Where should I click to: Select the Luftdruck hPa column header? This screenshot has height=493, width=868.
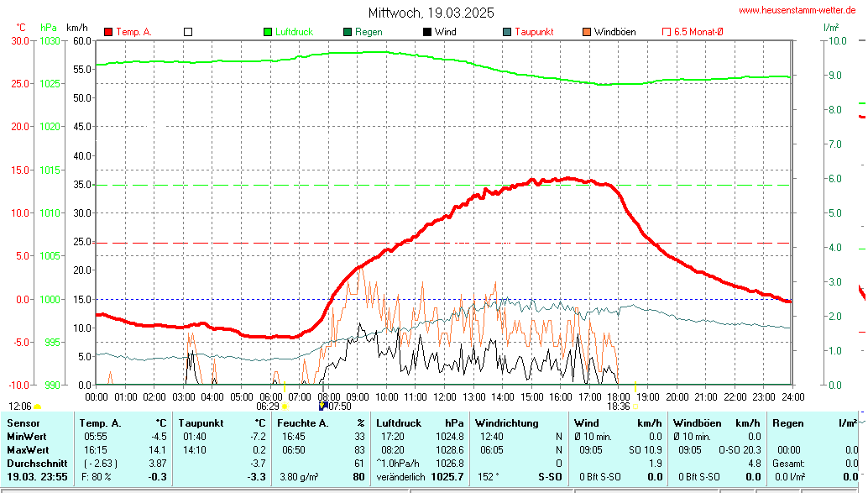point(399,423)
